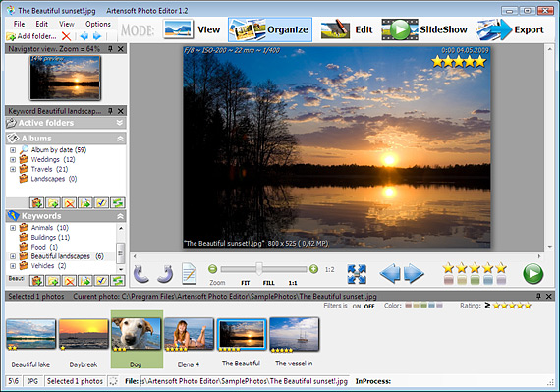Viewport: 560px width, 392px height.
Task: Click the red X remove icon next to Add folder
Action: pos(66,36)
